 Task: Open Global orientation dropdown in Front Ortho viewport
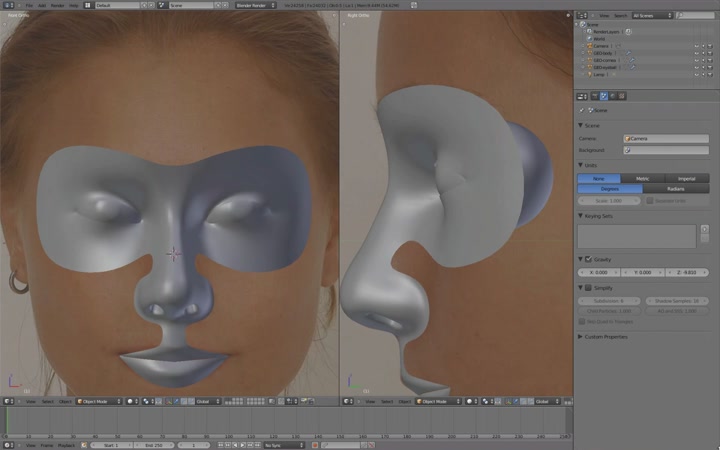(208, 401)
